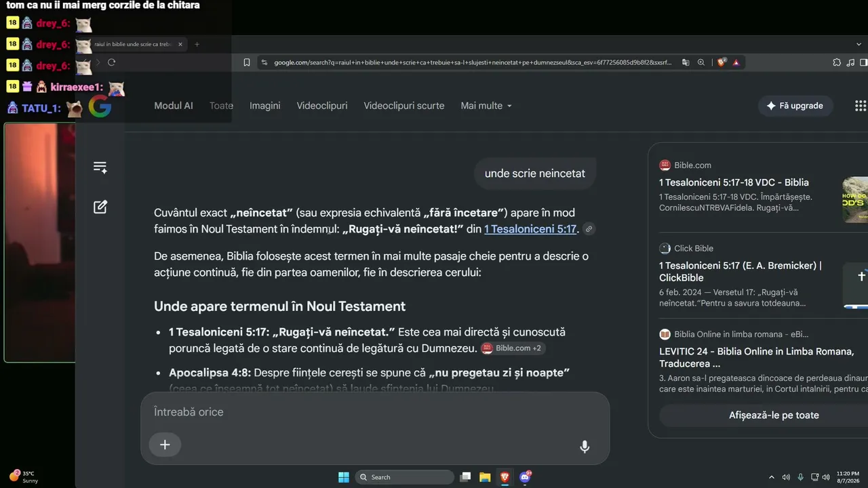
Task: Reload the page with the refresh icon
Action: pyautogui.click(x=111, y=62)
